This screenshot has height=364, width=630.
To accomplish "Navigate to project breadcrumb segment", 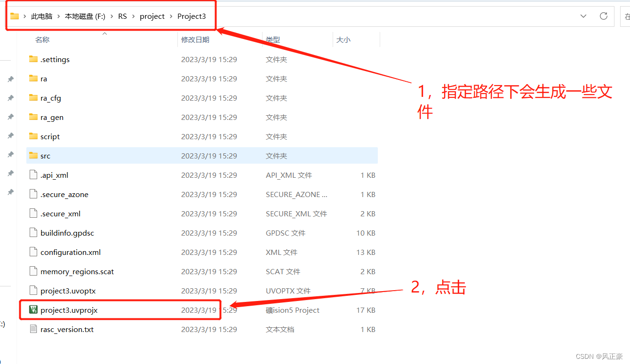I will coord(152,16).
